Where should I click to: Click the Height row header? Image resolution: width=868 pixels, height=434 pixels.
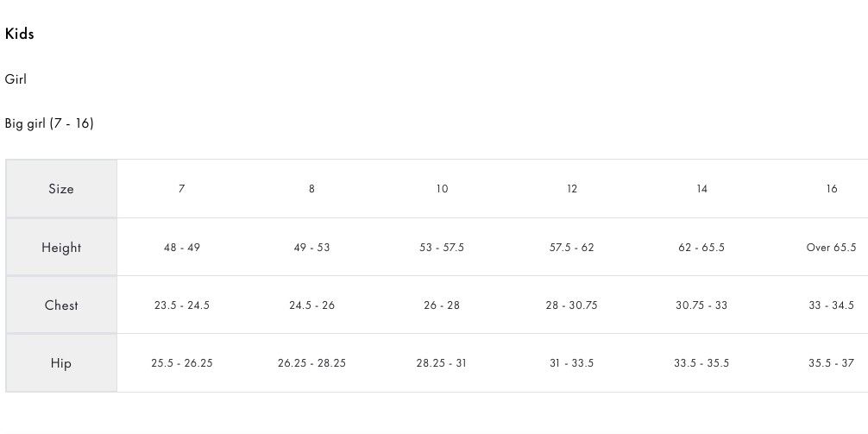[x=61, y=247]
